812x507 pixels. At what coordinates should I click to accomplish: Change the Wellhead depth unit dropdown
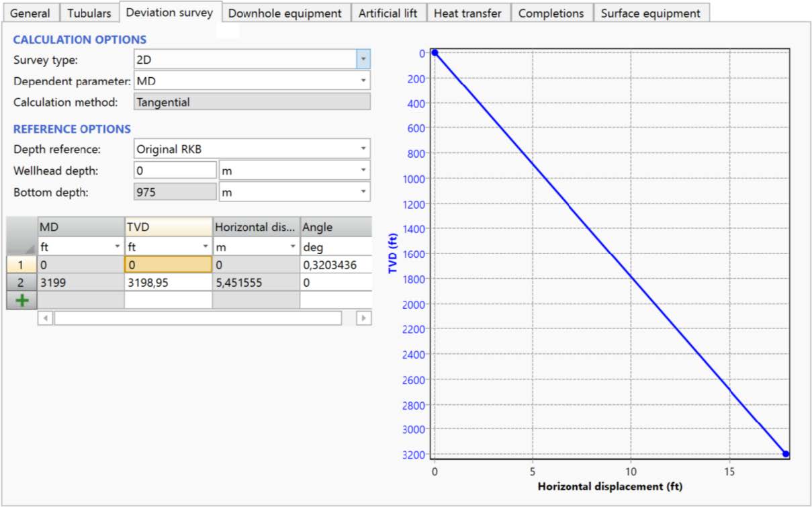point(363,171)
